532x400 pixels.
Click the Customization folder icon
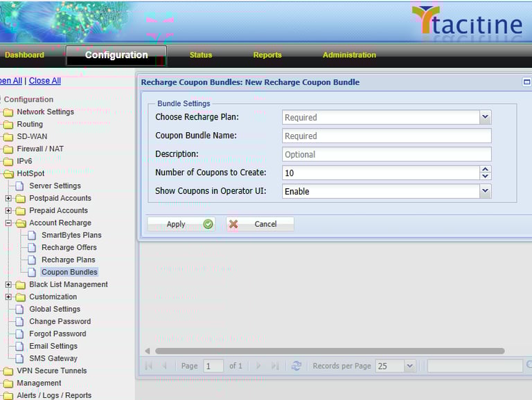[21, 298]
